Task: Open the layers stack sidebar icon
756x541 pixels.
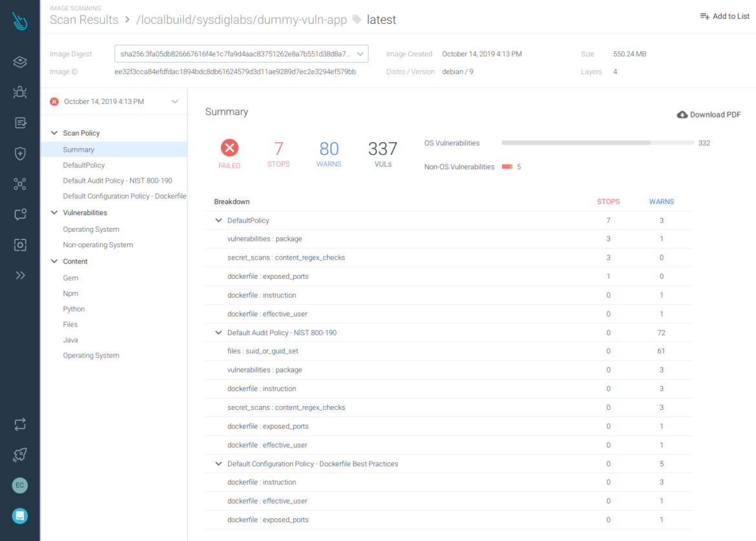Action: click(20, 62)
